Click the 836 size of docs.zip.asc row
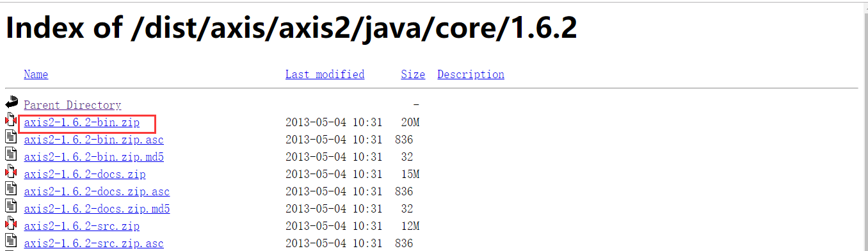This screenshot has width=868, height=251. click(x=404, y=191)
